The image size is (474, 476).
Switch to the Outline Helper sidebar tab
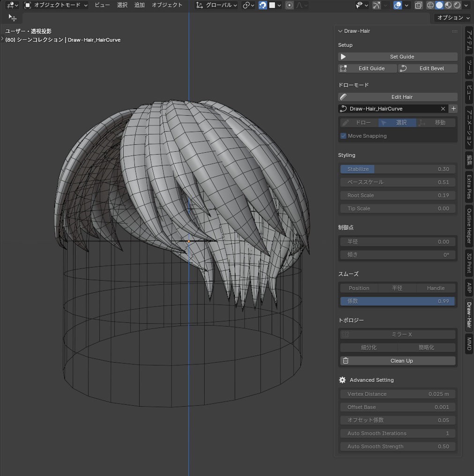coord(469,226)
